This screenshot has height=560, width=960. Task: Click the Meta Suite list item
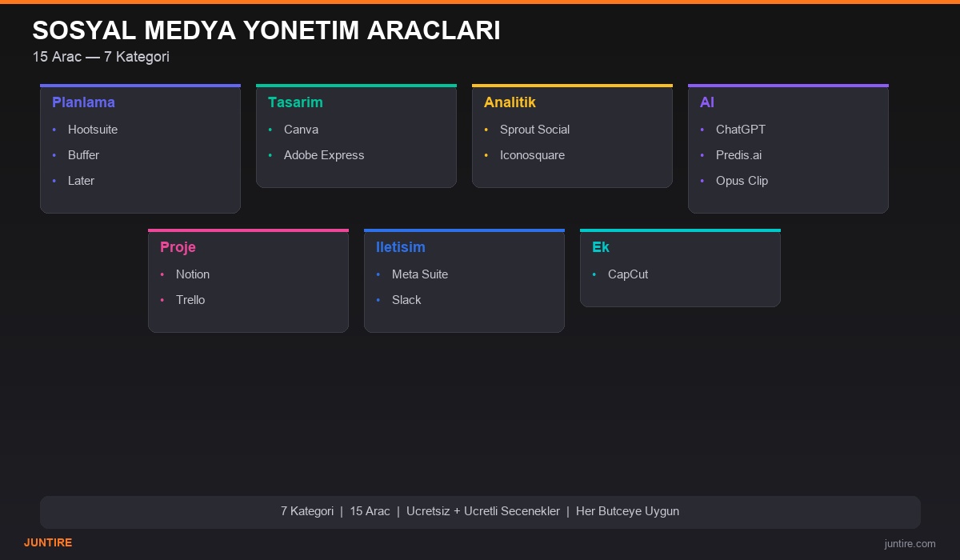tap(420, 274)
